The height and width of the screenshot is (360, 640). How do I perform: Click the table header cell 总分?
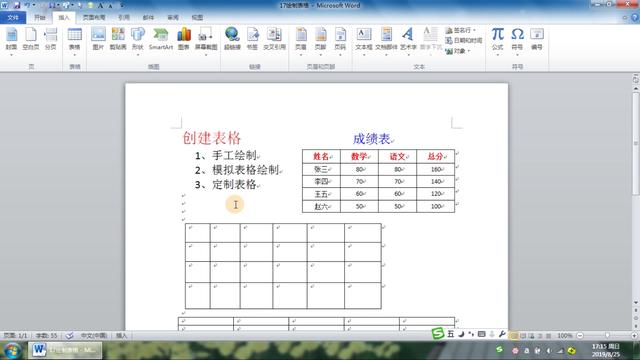point(435,156)
